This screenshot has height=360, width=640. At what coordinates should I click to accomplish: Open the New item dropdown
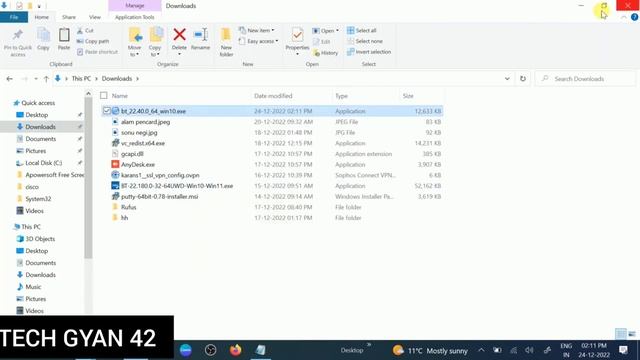256,31
